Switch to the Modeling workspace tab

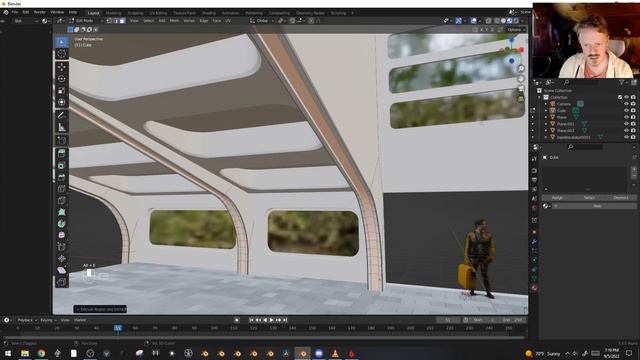pyautogui.click(x=113, y=13)
